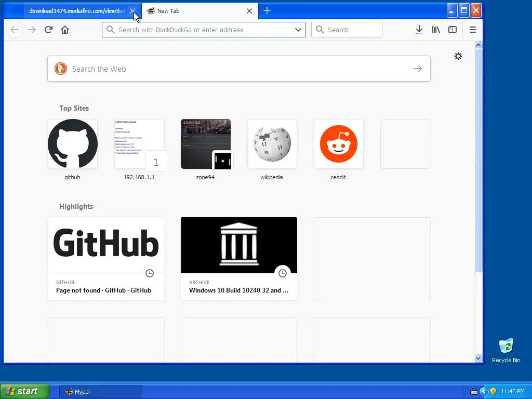Close the mediafire download tab
Screen dimensions: 532x399
click(132, 11)
